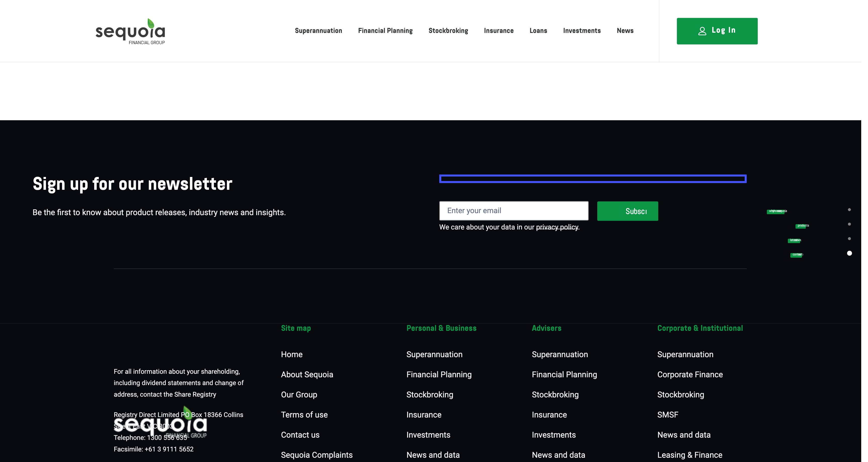Jump to the latest news green label
The height and width of the screenshot is (462, 868).
(x=795, y=241)
